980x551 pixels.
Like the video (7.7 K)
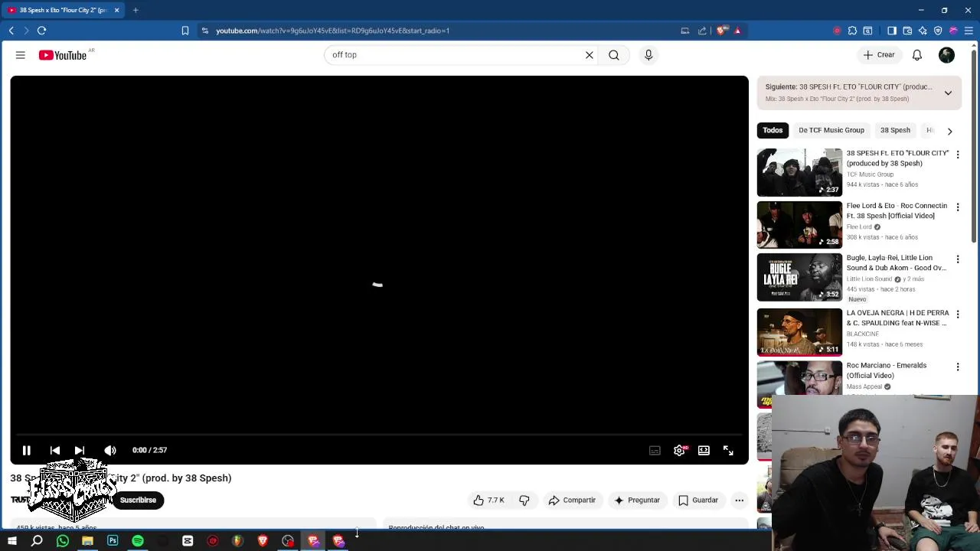488,500
